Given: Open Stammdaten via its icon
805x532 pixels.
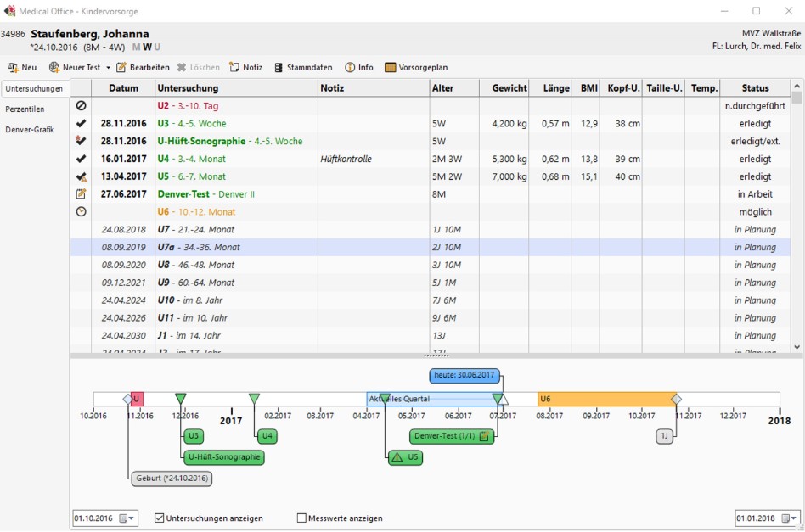Looking at the screenshot, I should [279, 67].
